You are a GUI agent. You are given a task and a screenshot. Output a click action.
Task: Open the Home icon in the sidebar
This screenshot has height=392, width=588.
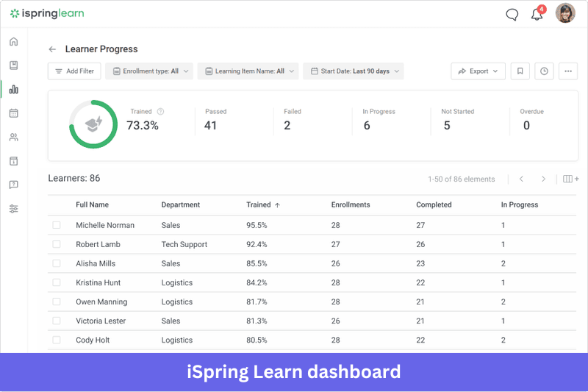point(13,41)
